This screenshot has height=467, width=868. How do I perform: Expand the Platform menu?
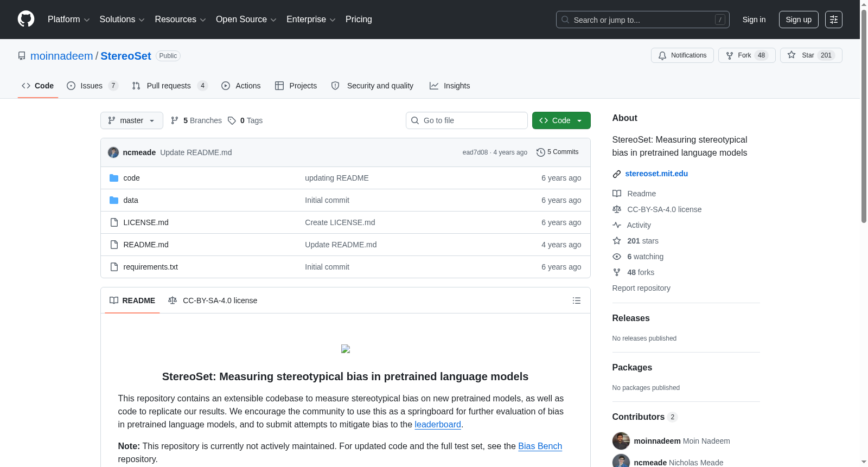(69, 20)
